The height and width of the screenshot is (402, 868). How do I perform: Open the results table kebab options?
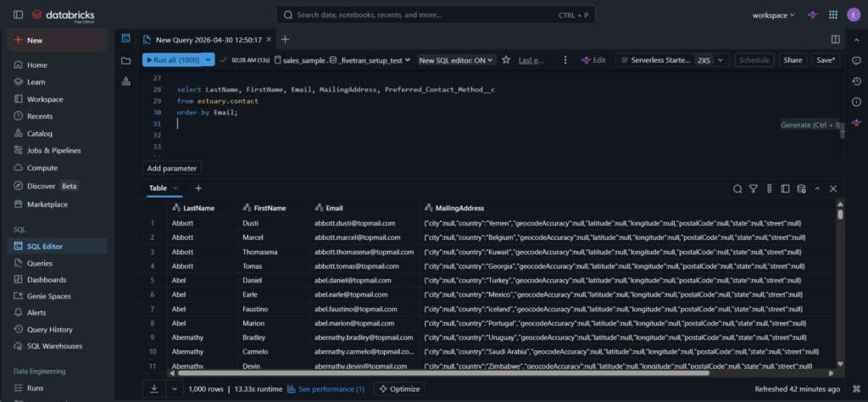pos(769,189)
